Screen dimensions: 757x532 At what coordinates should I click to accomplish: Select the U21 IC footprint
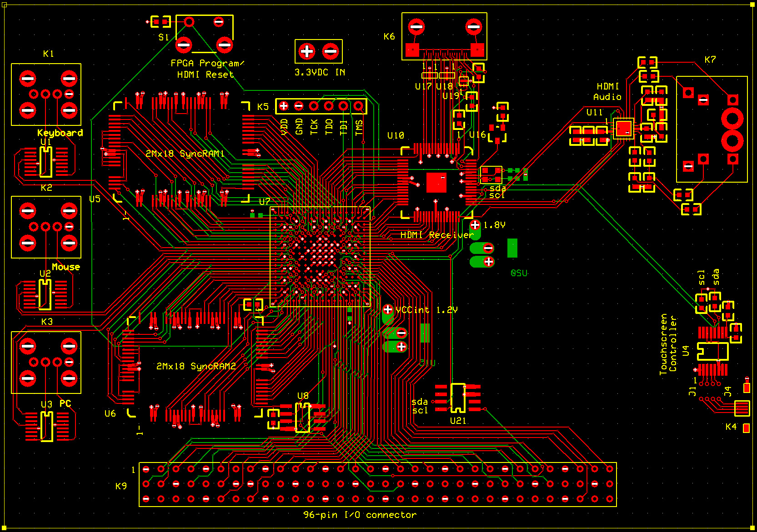[x=458, y=398]
